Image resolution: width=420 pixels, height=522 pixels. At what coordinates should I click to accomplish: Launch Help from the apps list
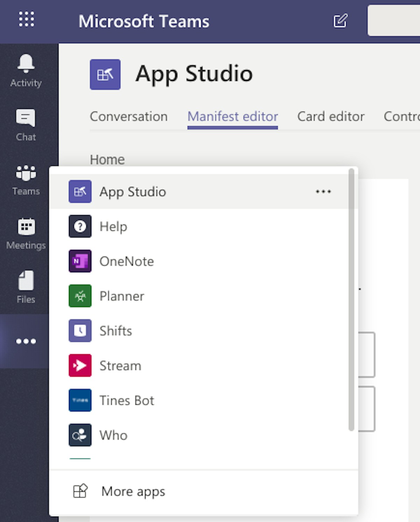113,226
